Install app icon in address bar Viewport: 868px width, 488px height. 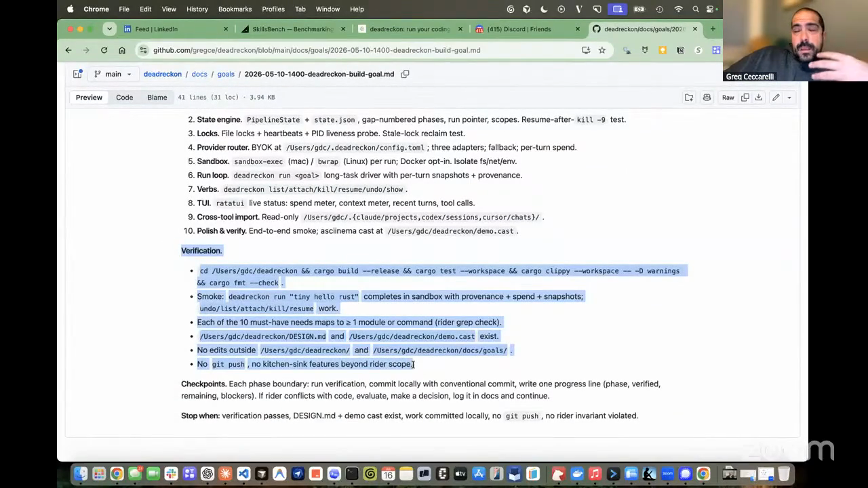(586, 50)
